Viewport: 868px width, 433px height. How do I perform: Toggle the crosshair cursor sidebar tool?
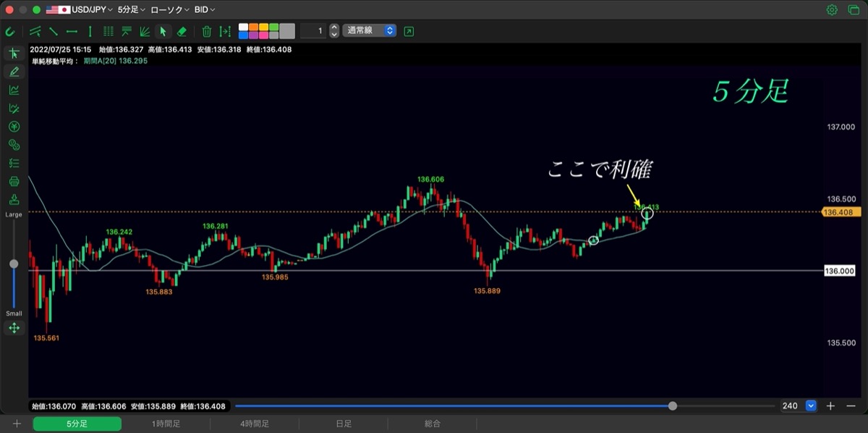(14, 54)
